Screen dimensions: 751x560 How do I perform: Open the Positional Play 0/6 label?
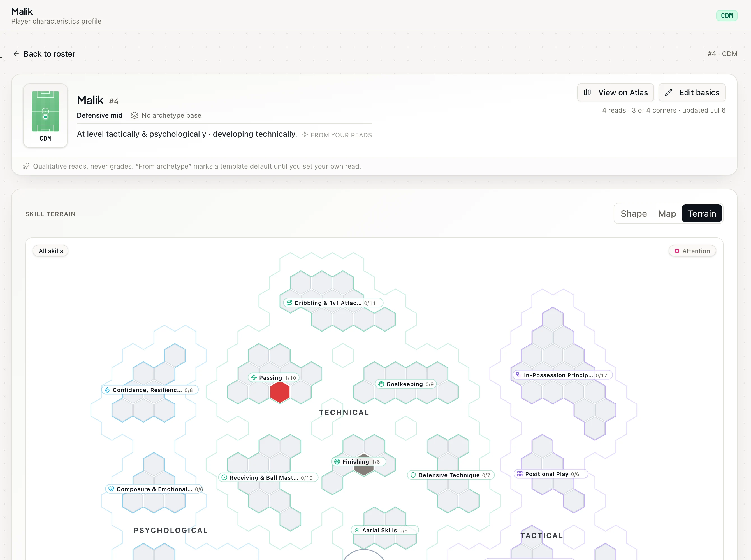(x=551, y=474)
